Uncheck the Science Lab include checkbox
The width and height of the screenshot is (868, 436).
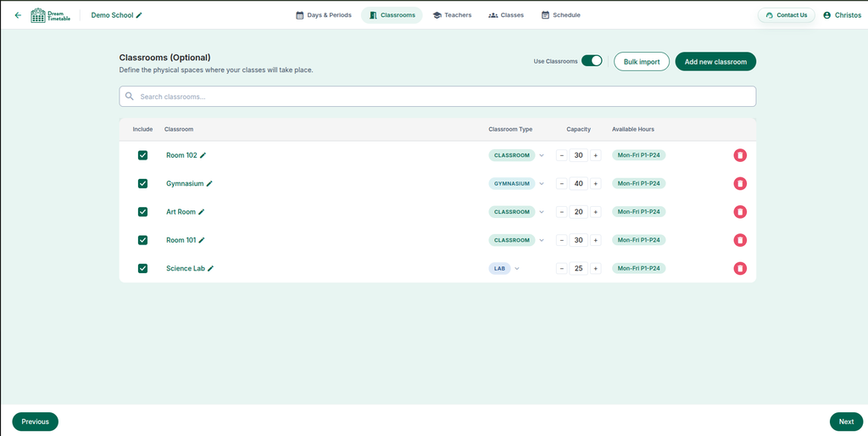coord(142,268)
